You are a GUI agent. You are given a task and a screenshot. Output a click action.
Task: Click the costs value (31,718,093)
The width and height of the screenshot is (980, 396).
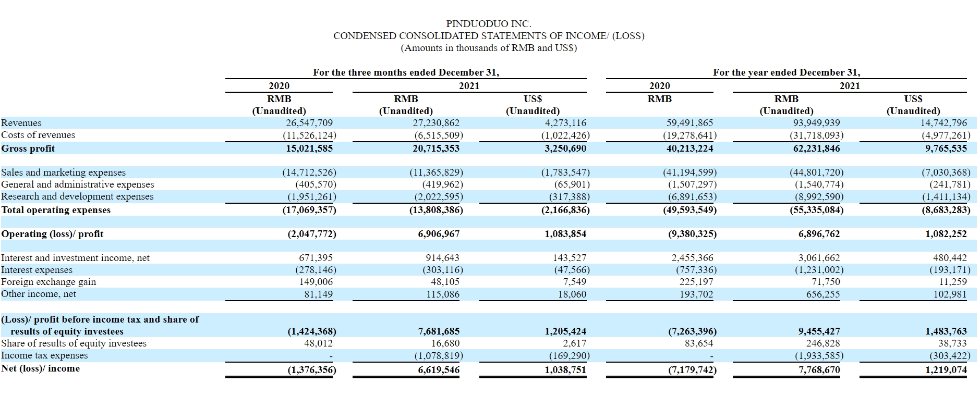[x=817, y=135]
